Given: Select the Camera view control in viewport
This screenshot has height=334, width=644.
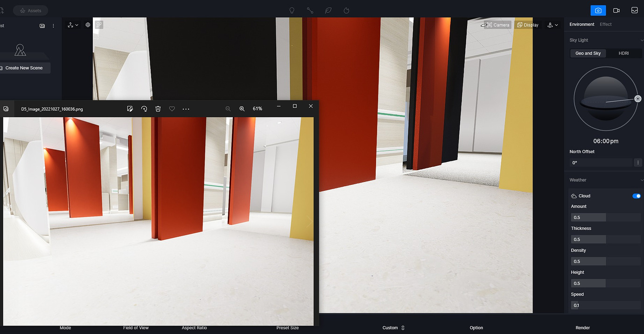Looking at the screenshot, I should (x=495, y=25).
